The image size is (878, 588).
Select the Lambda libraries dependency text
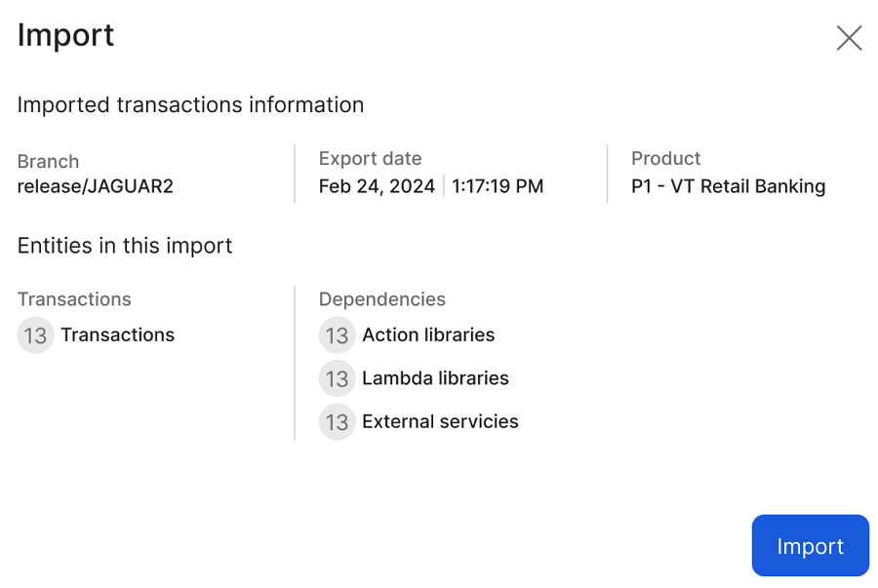(x=435, y=378)
